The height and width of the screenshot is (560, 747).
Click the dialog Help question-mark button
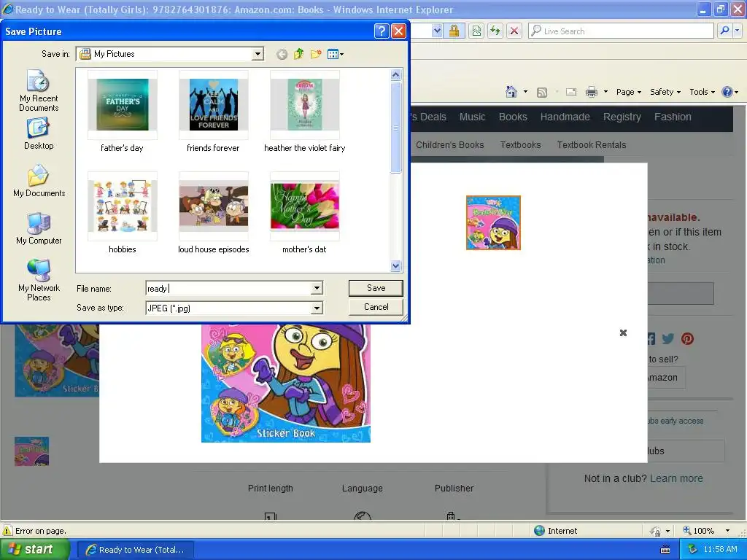pos(381,31)
